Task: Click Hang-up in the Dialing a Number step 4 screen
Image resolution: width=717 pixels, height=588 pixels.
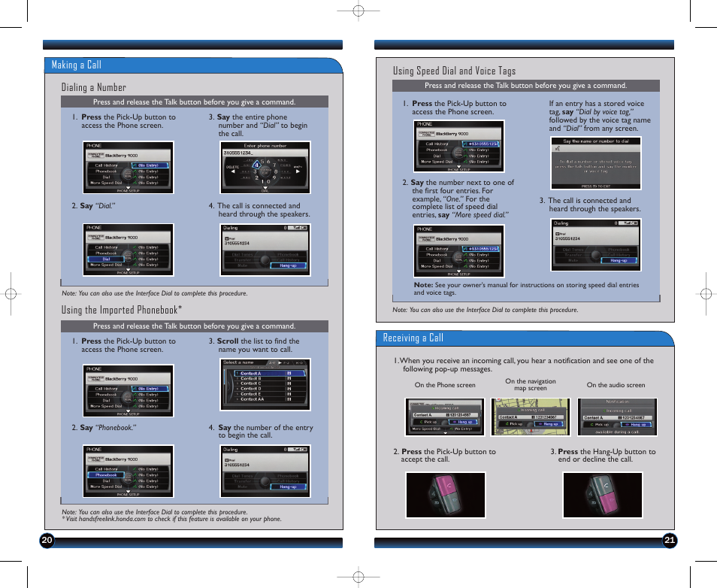Action: (289, 265)
